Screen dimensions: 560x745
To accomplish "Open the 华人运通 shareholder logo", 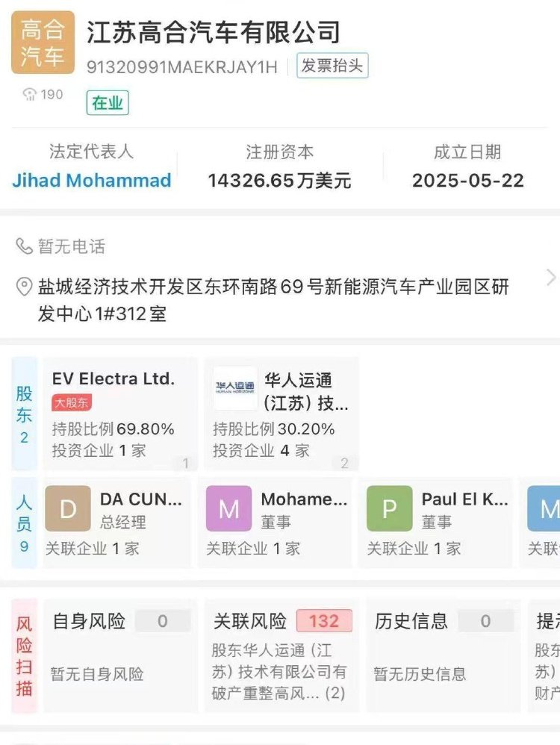I will pyautogui.click(x=235, y=389).
